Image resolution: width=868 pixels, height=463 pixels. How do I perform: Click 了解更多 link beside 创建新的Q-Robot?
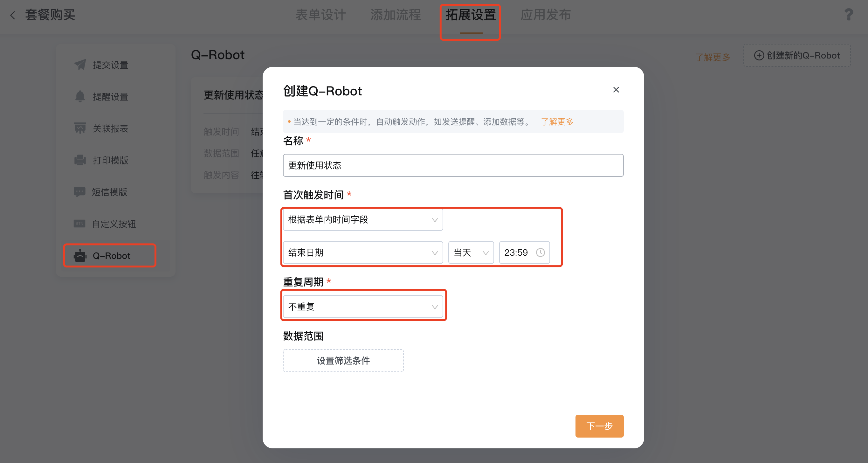tap(713, 57)
